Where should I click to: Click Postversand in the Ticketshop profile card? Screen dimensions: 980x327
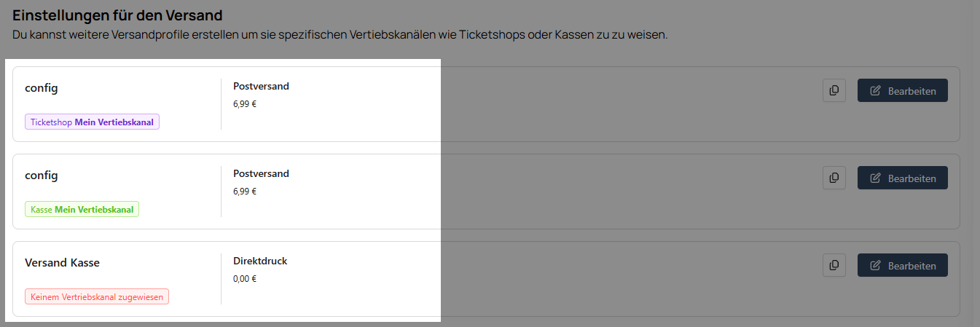click(x=261, y=86)
